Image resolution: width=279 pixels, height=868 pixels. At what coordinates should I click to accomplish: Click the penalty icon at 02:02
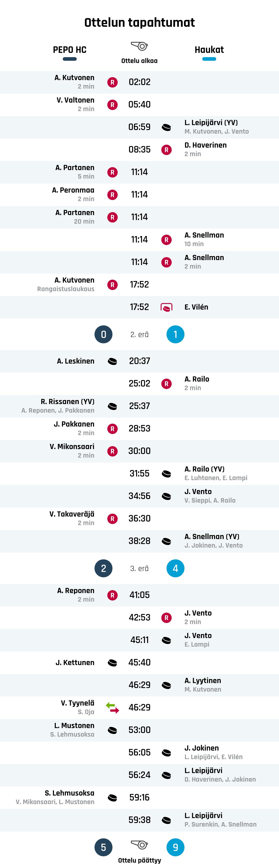[112, 82]
